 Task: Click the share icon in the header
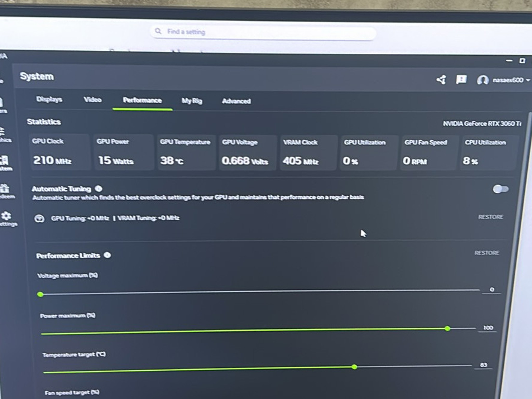(441, 79)
